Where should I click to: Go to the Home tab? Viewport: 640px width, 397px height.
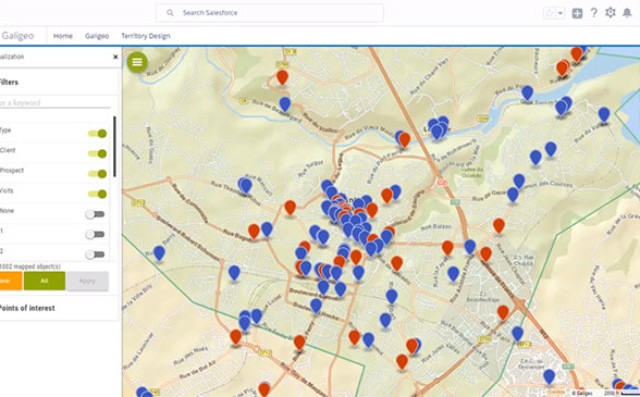click(x=63, y=36)
